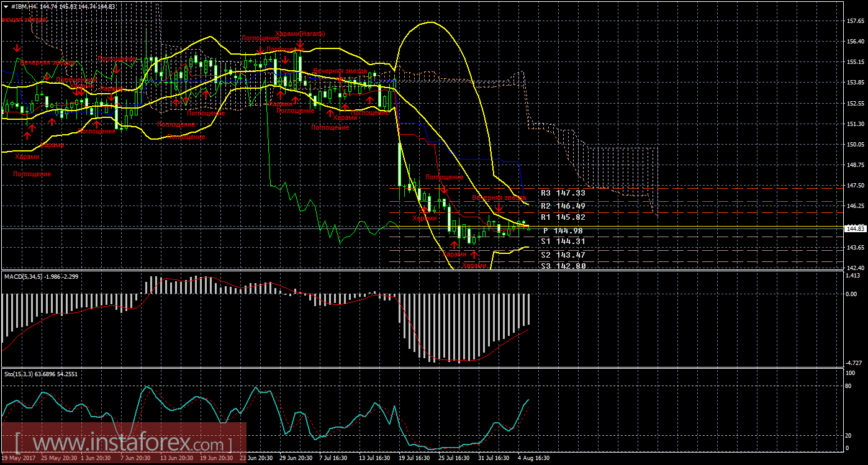This screenshot has height=465, width=868.
Task: Select the R3 147.33 pivot label
Action: [x=563, y=193]
